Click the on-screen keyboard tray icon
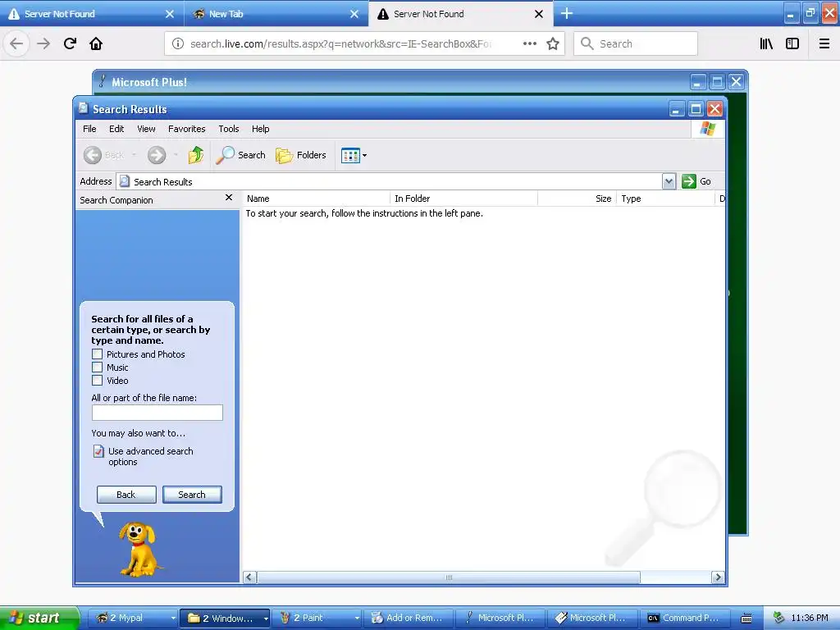 (x=746, y=619)
